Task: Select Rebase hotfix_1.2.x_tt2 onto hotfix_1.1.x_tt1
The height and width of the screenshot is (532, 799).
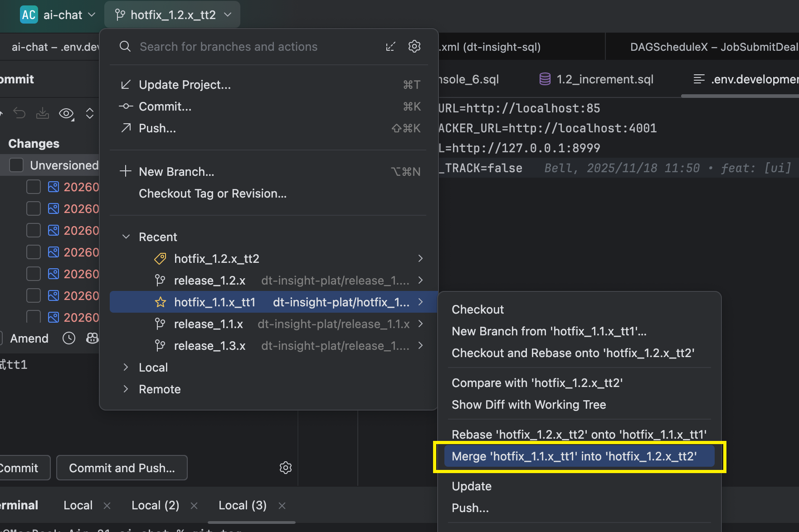Action: (579, 435)
